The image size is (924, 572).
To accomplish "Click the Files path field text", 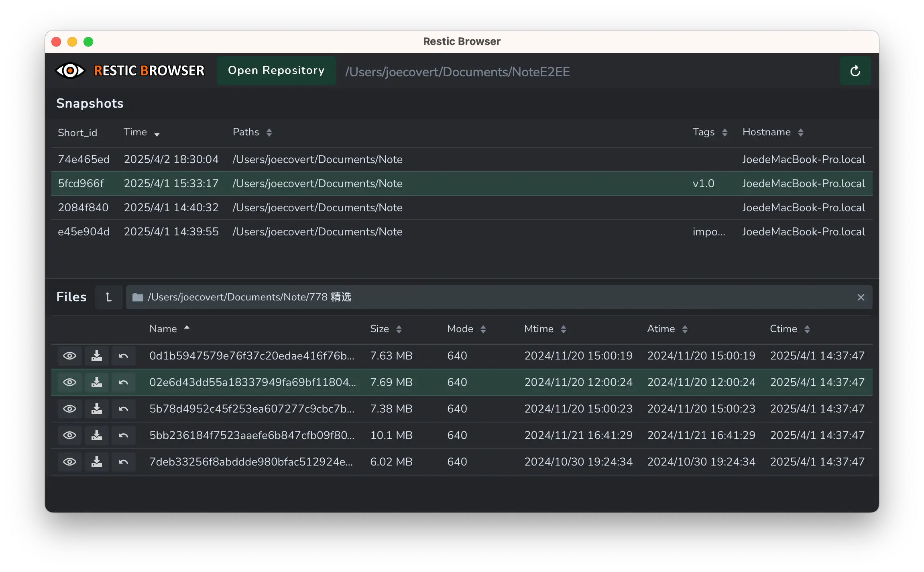I will pos(249,297).
